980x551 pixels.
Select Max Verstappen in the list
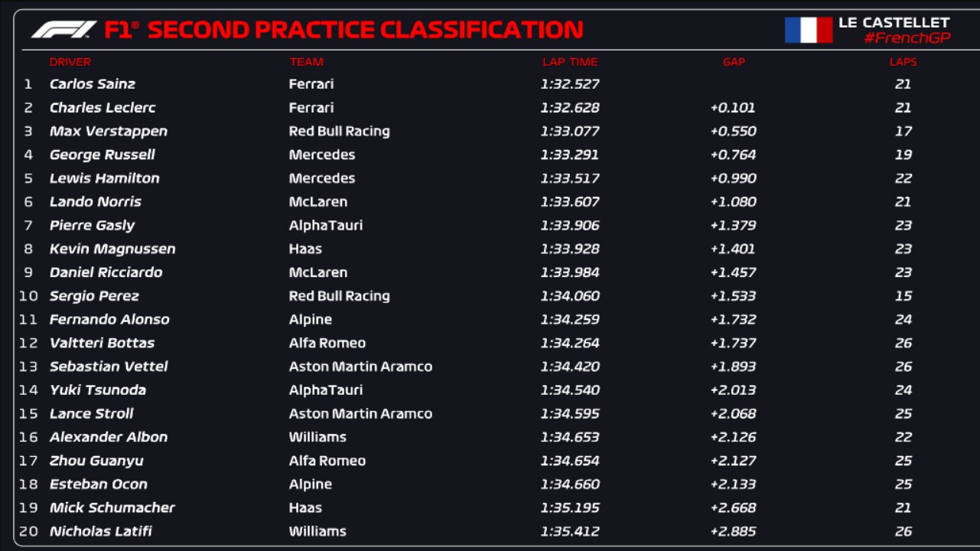point(109,131)
